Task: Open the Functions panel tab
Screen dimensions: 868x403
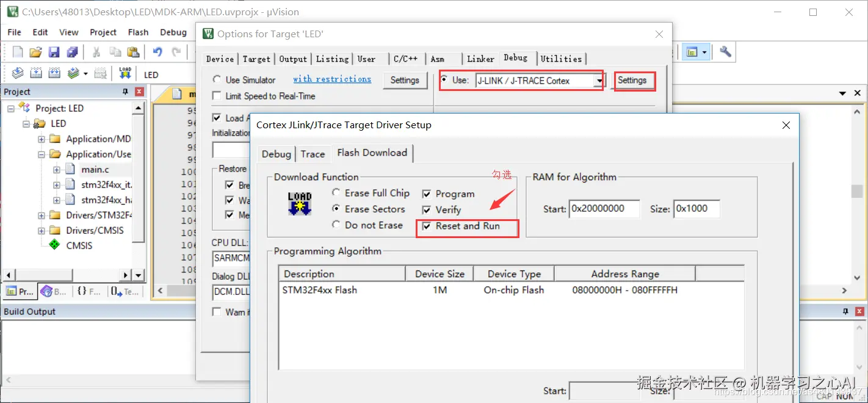Action: click(89, 291)
